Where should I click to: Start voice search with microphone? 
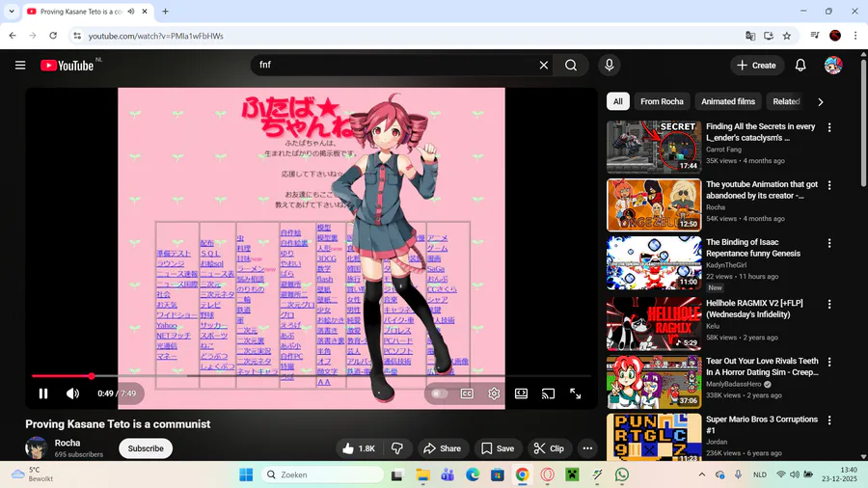click(609, 66)
